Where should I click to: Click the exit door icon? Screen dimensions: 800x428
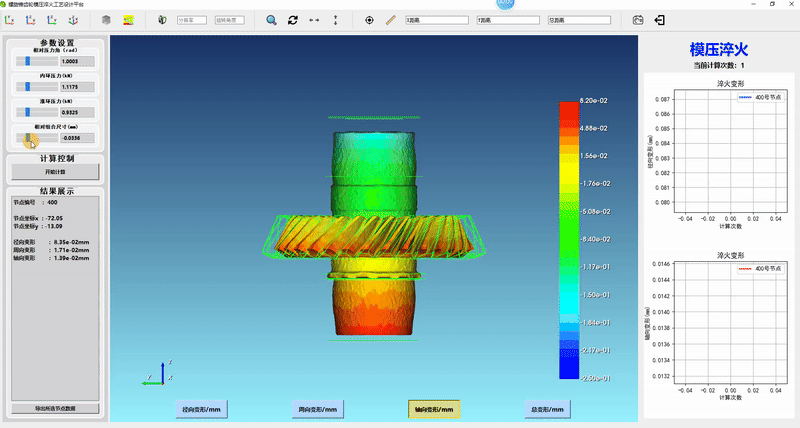click(x=660, y=20)
